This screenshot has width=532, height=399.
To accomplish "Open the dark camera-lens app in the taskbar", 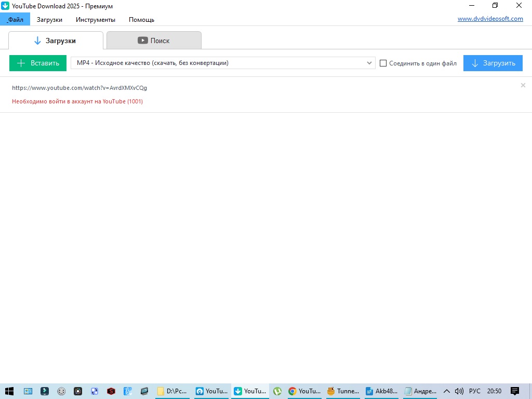I will point(78,391).
